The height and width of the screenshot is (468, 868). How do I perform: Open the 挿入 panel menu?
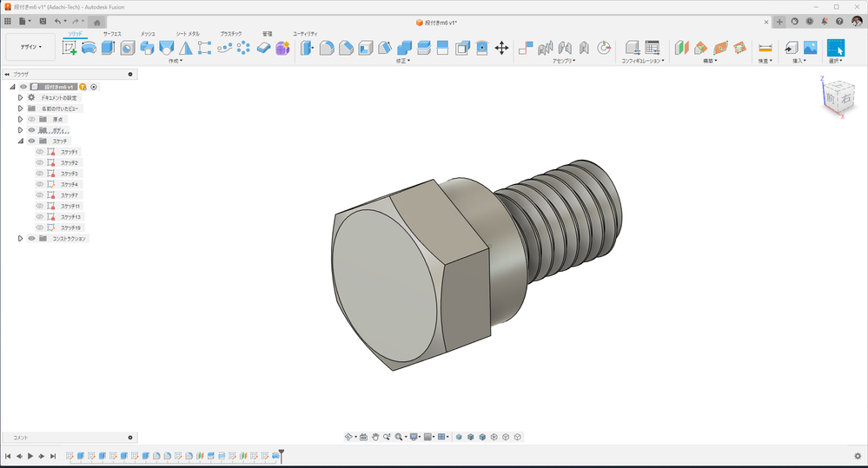click(799, 61)
